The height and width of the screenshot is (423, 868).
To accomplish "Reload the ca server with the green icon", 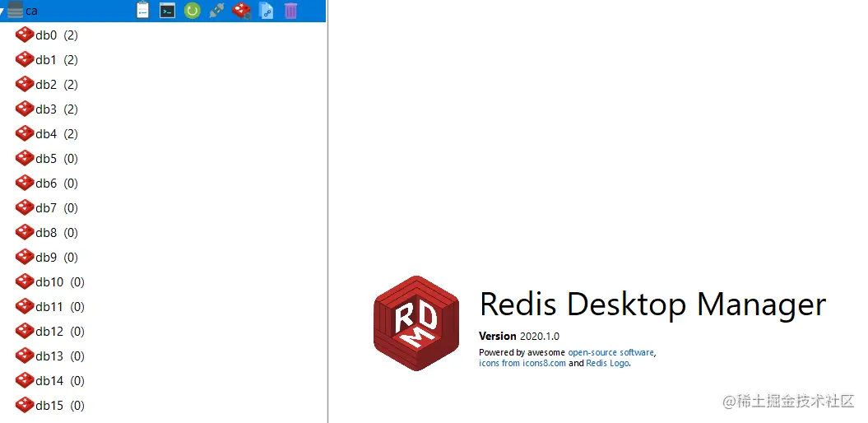I will (192, 10).
